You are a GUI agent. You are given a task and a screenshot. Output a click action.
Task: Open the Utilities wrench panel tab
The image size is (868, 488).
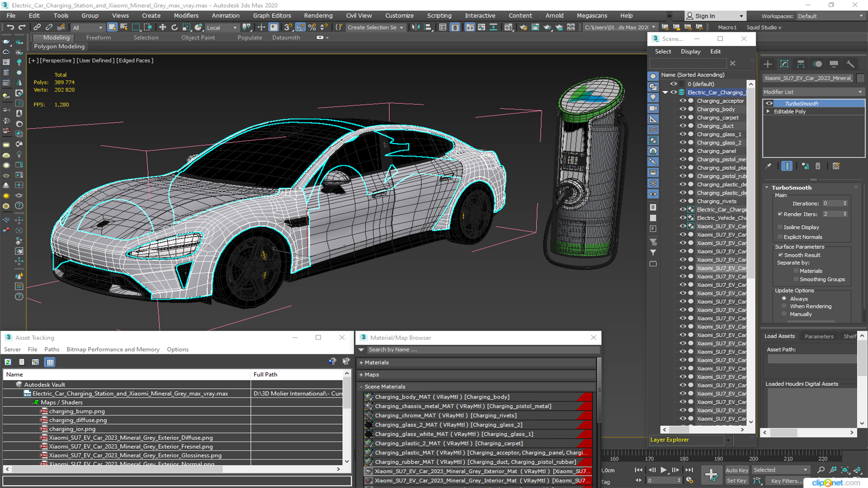[x=850, y=64]
